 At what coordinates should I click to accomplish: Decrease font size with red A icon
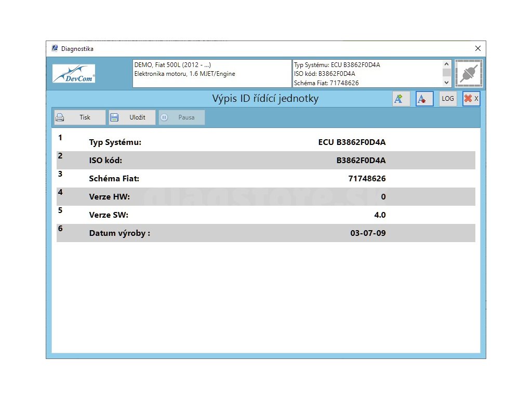424,99
